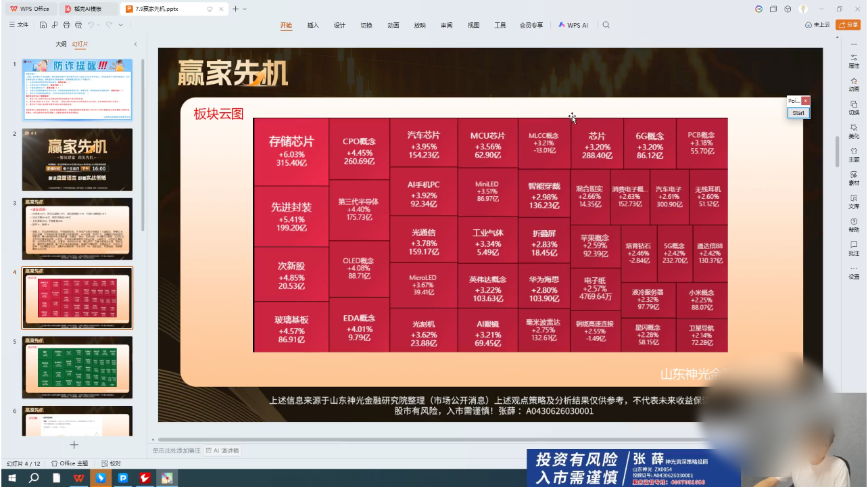Screen dimensions: 868x487
Task: Click the AI 演讲稿 button
Action: [222, 450]
